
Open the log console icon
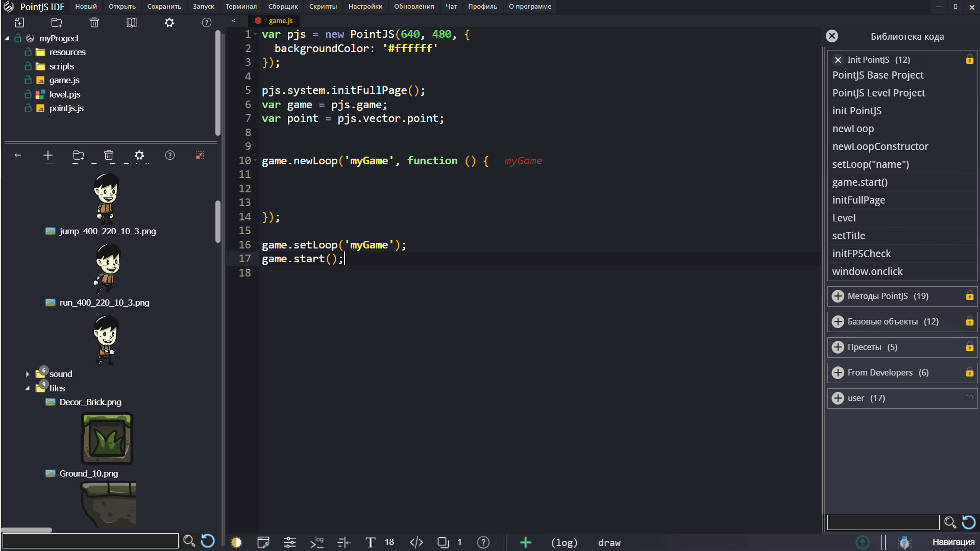317,542
